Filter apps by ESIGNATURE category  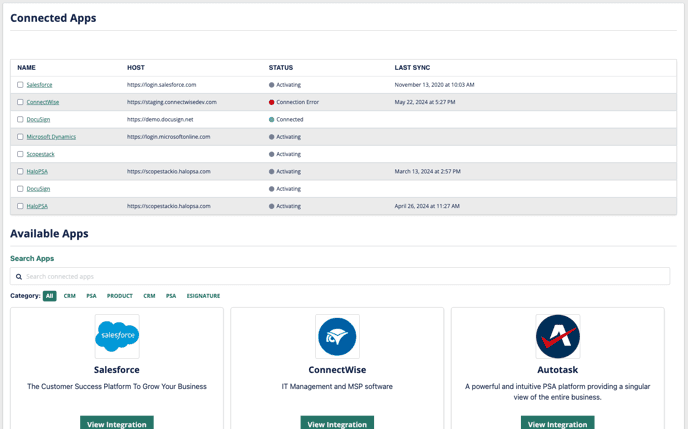(203, 296)
